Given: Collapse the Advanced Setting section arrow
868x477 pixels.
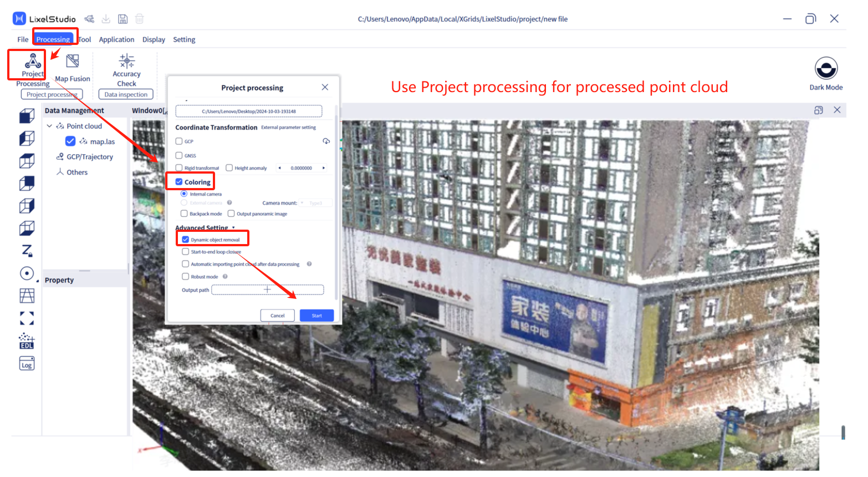Looking at the screenshot, I should coord(233,228).
